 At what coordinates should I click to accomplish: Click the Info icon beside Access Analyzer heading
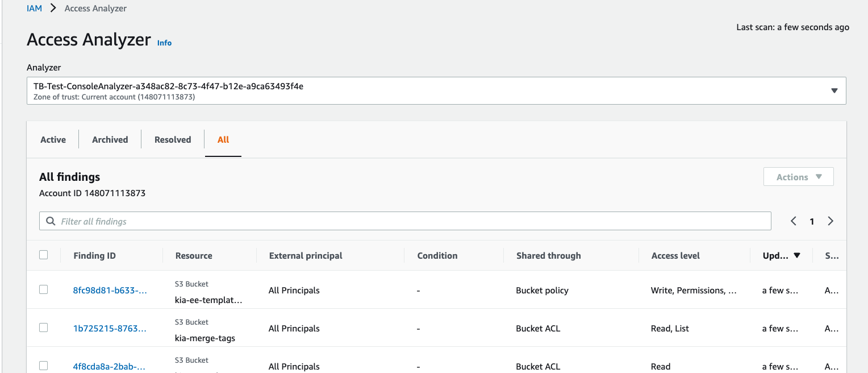tap(164, 43)
